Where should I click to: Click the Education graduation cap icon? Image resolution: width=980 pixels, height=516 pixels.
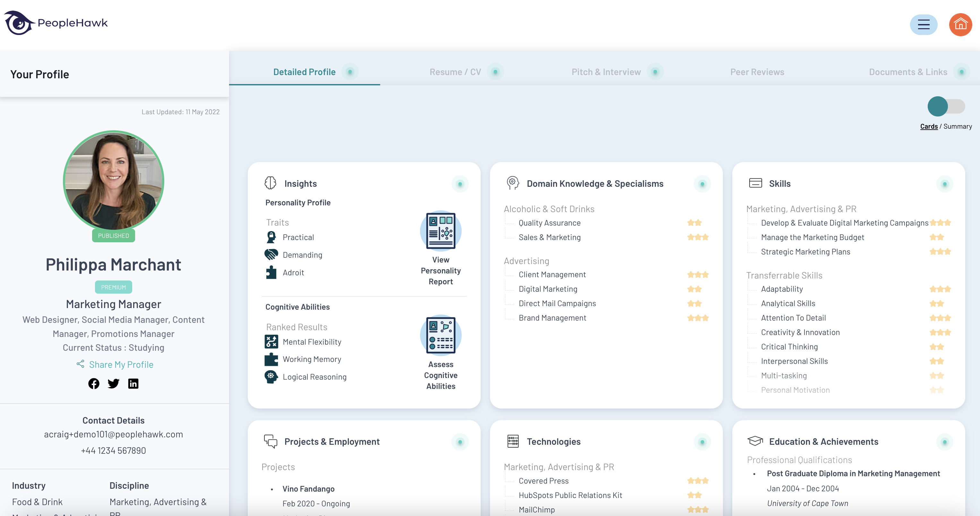(755, 441)
